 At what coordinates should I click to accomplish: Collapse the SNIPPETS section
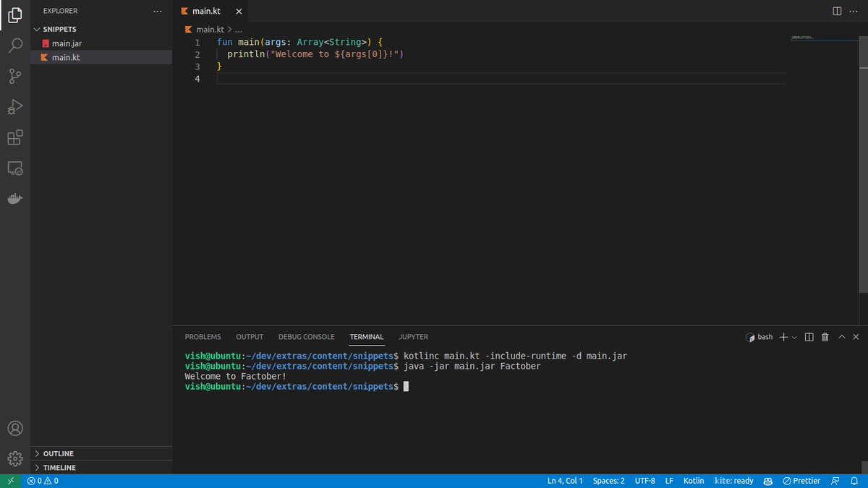[x=38, y=29]
